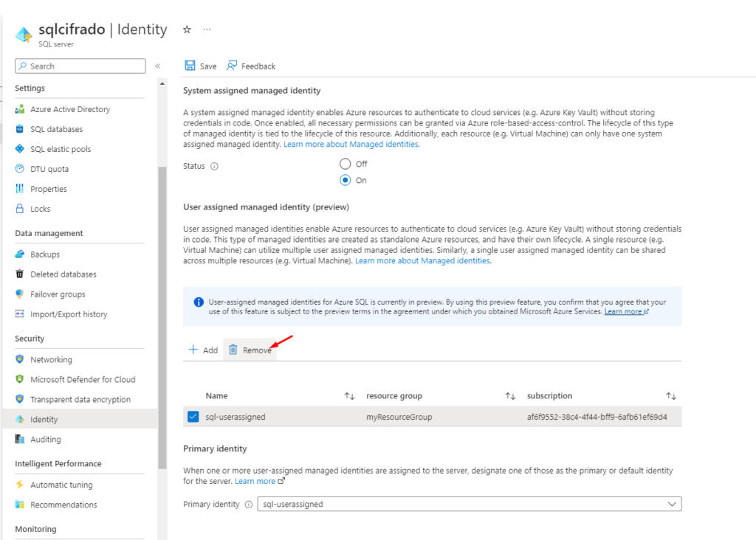Collapse the sidebar with the double chevron
756x540 pixels.
coord(158,66)
